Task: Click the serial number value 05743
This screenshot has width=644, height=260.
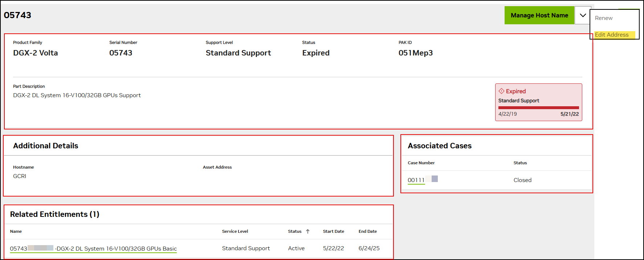Action: [121, 53]
